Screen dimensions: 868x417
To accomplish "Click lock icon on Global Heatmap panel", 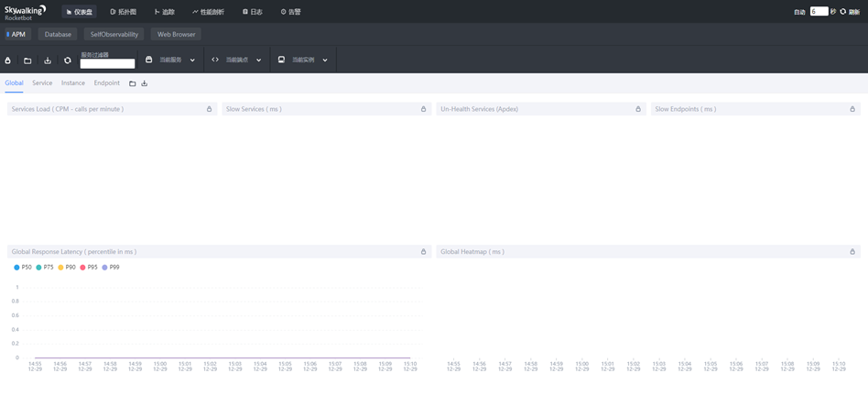I will (x=852, y=251).
